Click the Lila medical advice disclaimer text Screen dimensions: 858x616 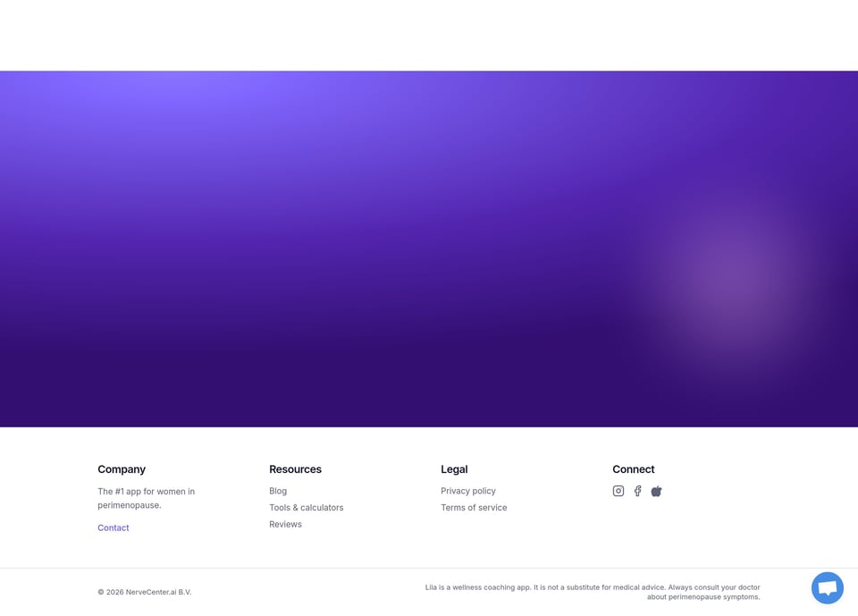click(x=593, y=592)
